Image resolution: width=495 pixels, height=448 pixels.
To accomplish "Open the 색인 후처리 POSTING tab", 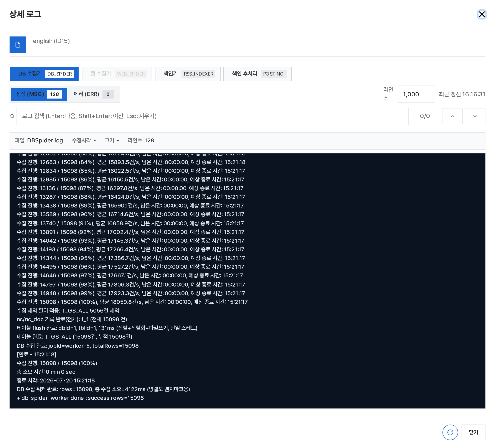I will click(x=257, y=74).
